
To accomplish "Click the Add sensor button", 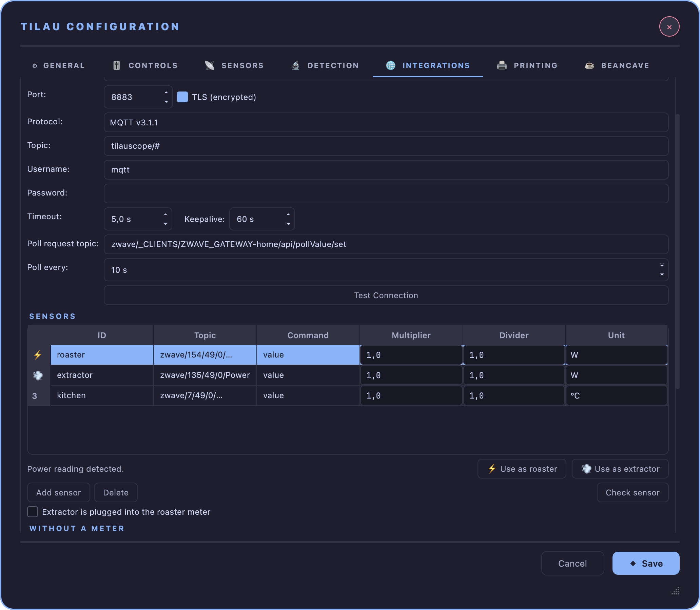I will click(59, 492).
